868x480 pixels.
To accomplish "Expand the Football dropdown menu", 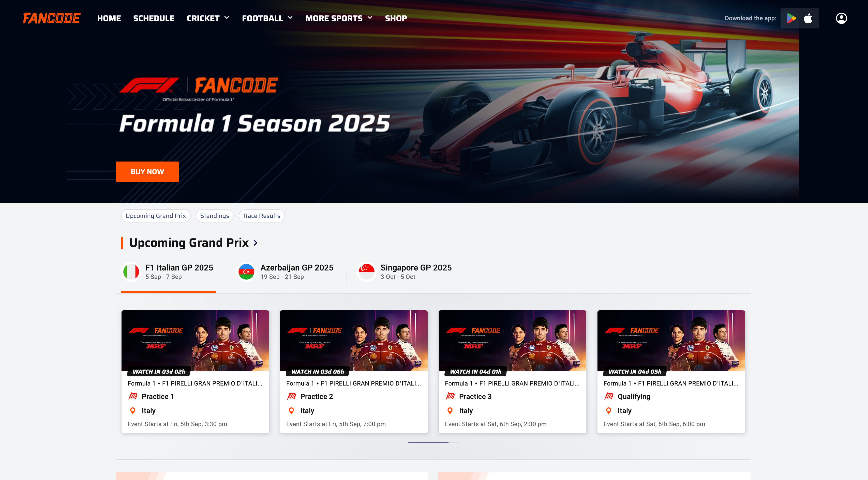I will click(267, 18).
